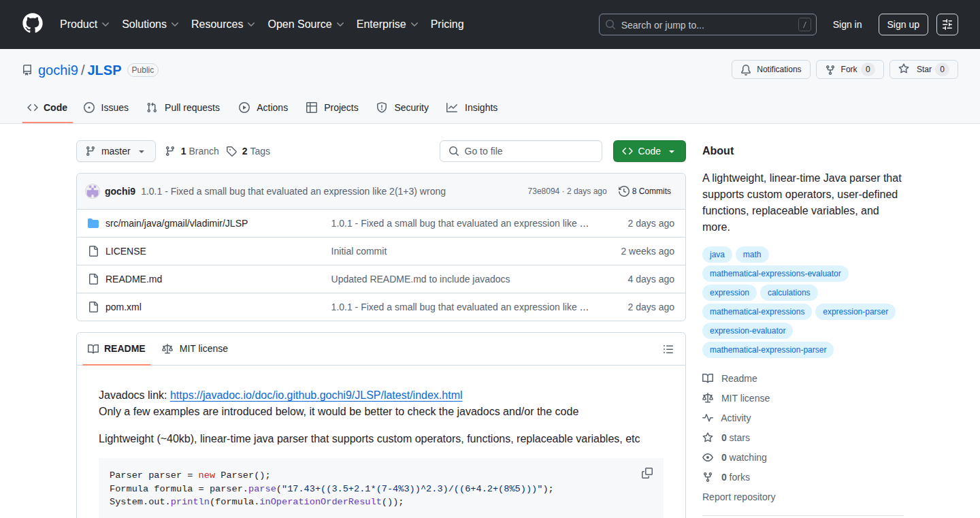Click the command palette icon button
The height and width of the screenshot is (518, 980).
click(x=947, y=25)
